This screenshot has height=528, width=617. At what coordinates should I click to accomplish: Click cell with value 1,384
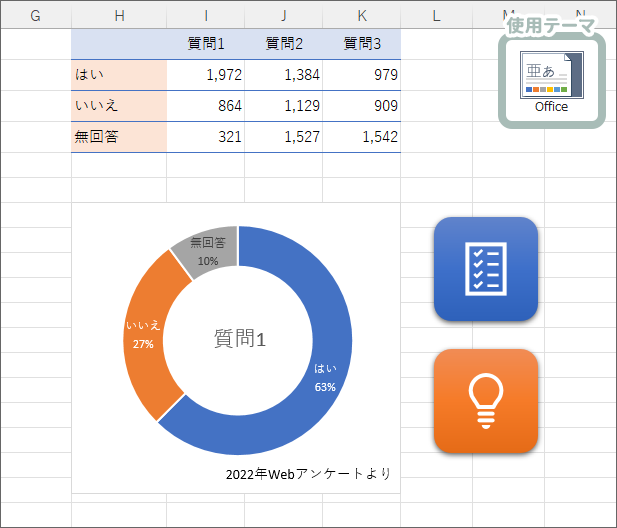[283, 75]
